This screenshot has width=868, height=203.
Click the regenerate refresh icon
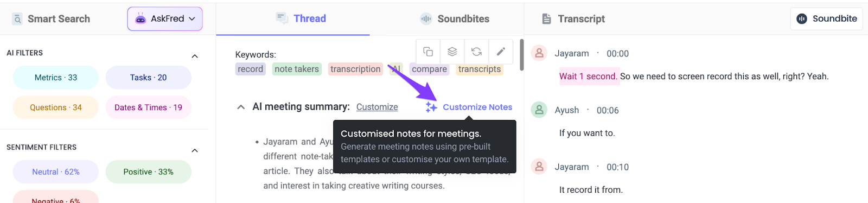tap(476, 52)
